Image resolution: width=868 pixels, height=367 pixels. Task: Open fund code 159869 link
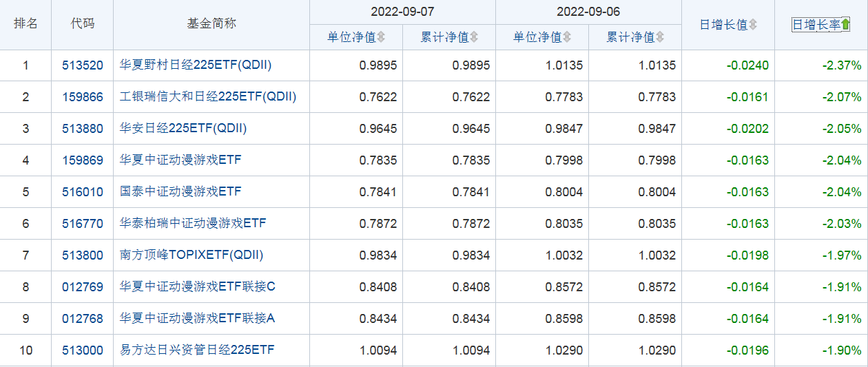[82, 160]
